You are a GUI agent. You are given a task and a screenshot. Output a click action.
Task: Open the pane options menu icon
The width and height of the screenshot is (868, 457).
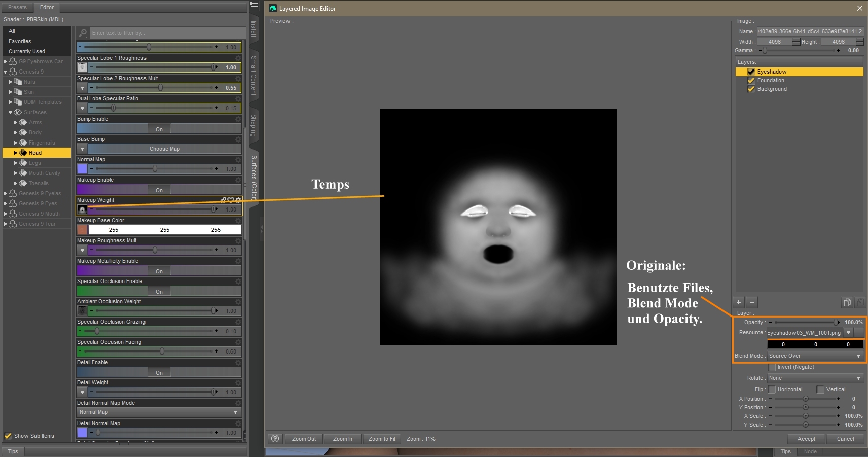coord(254,5)
